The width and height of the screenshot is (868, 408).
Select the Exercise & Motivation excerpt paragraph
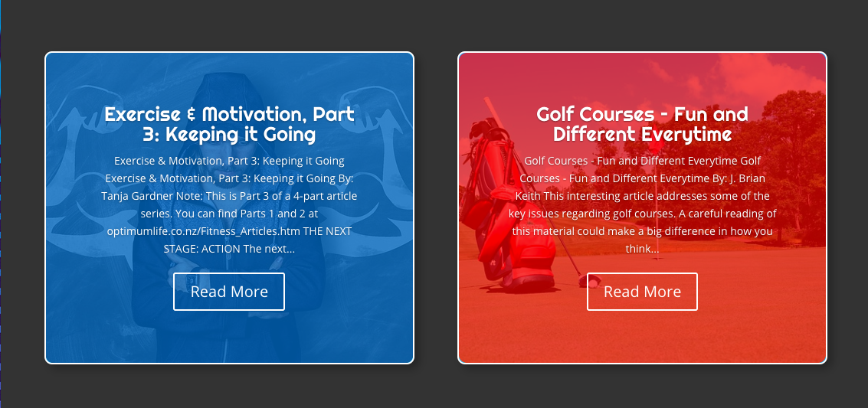229,204
